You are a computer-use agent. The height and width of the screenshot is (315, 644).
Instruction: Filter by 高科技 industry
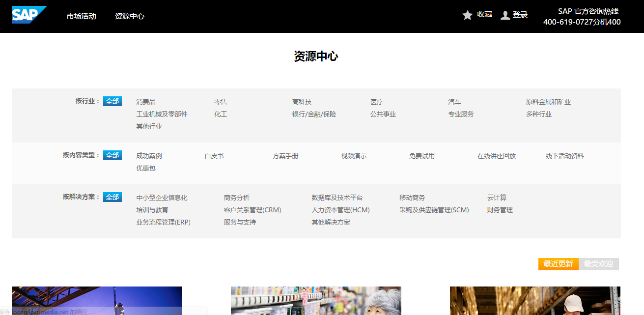pyautogui.click(x=302, y=102)
